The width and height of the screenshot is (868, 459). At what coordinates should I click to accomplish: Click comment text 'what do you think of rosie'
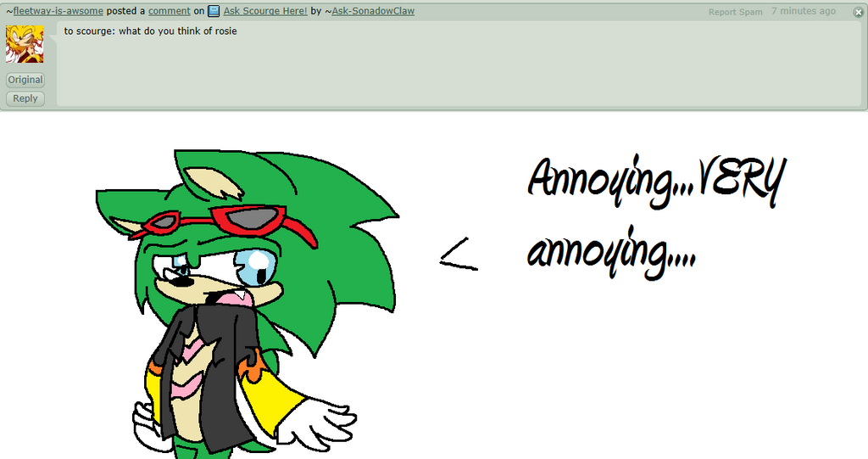tap(178, 31)
